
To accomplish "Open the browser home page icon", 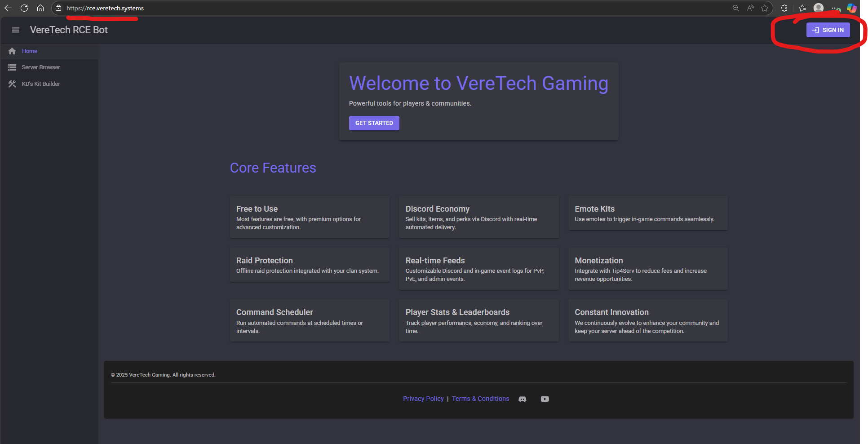I will [40, 8].
